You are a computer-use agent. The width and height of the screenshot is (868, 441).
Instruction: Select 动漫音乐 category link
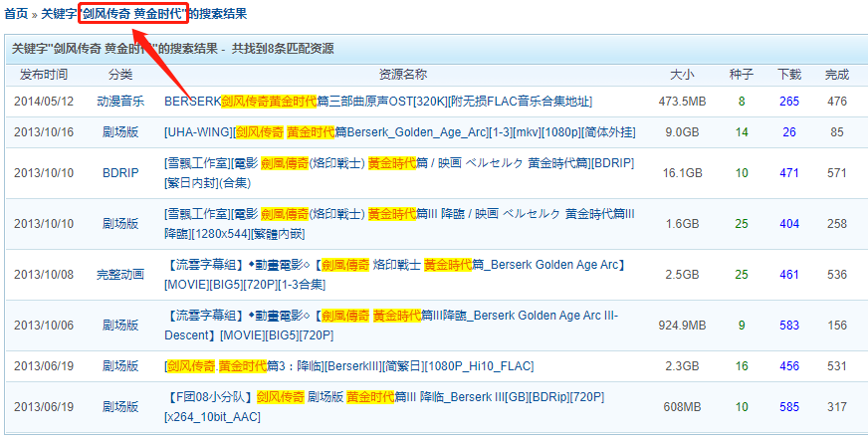click(120, 102)
